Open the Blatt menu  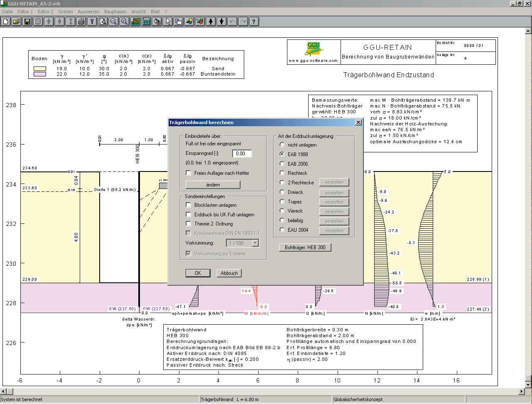155,12
